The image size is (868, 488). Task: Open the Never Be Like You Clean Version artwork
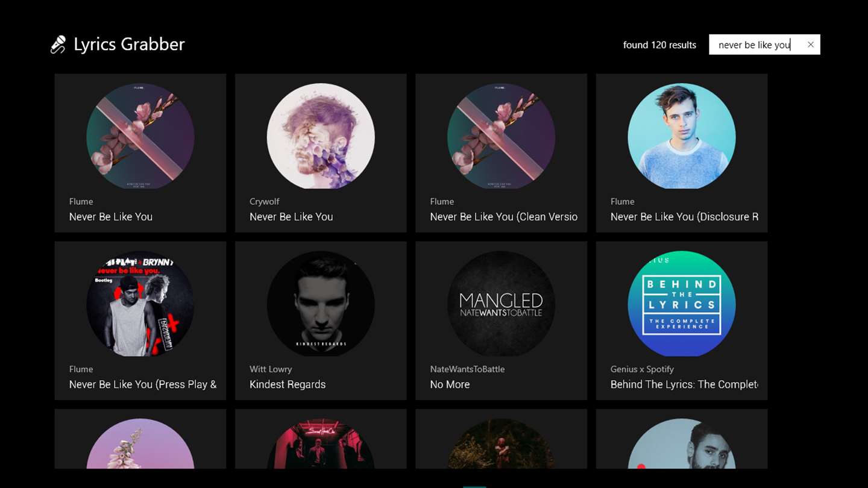pos(501,136)
